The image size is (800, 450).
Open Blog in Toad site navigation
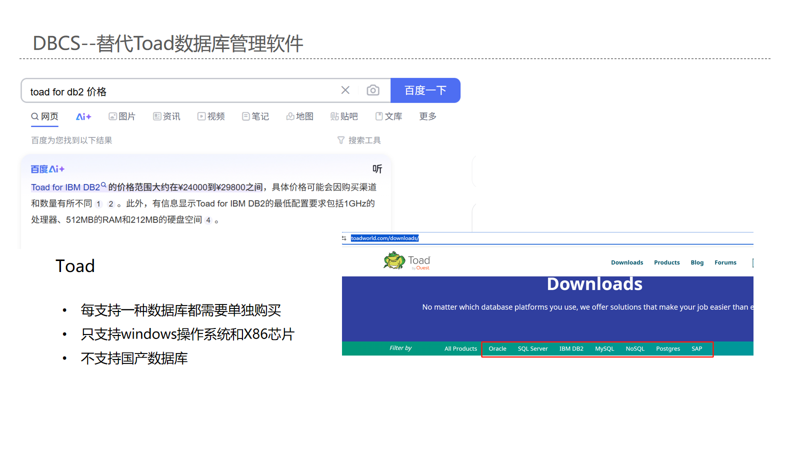[x=697, y=263]
